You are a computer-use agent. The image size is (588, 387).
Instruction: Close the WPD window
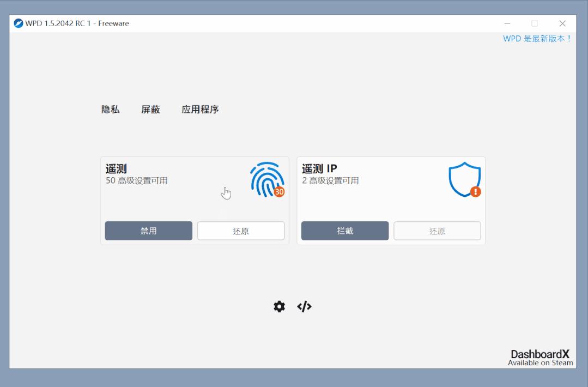tap(562, 23)
